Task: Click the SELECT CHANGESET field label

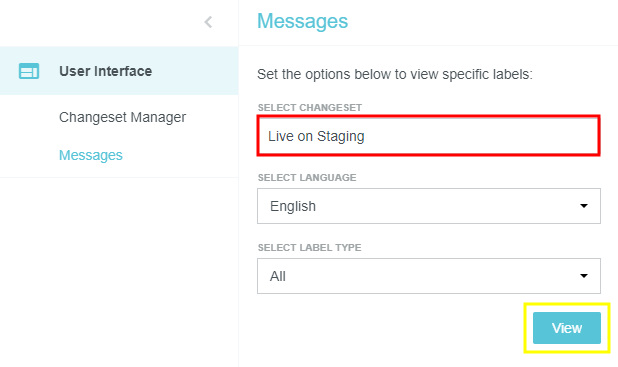Action: coord(310,108)
